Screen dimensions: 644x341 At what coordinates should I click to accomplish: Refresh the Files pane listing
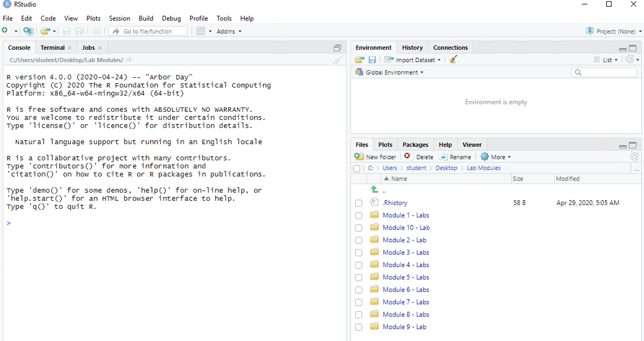(634, 157)
